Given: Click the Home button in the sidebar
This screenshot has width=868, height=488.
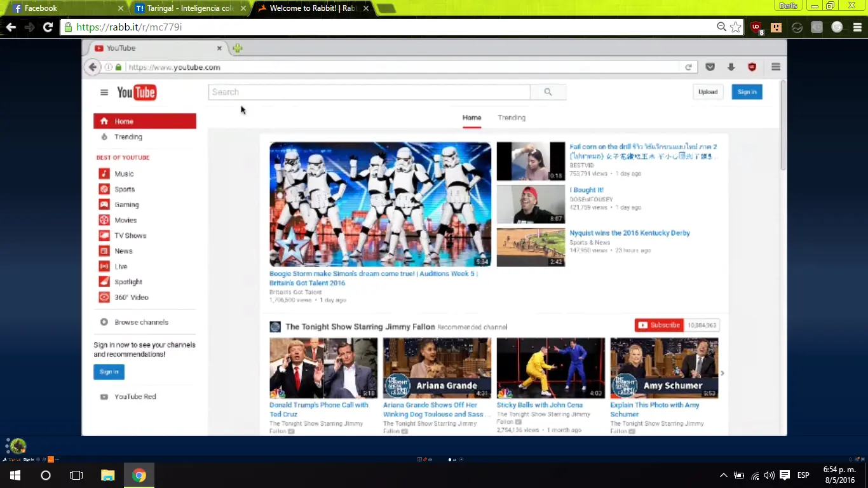Looking at the screenshot, I should (x=145, y=121).
